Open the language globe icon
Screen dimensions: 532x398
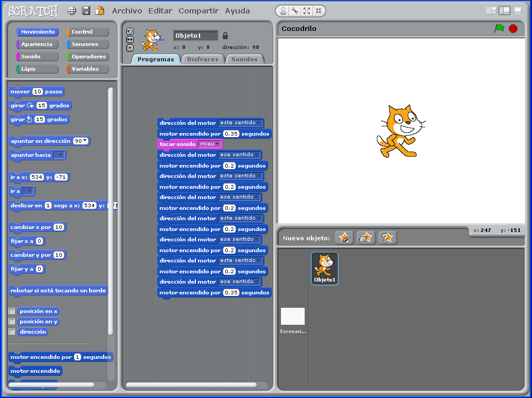72,10
